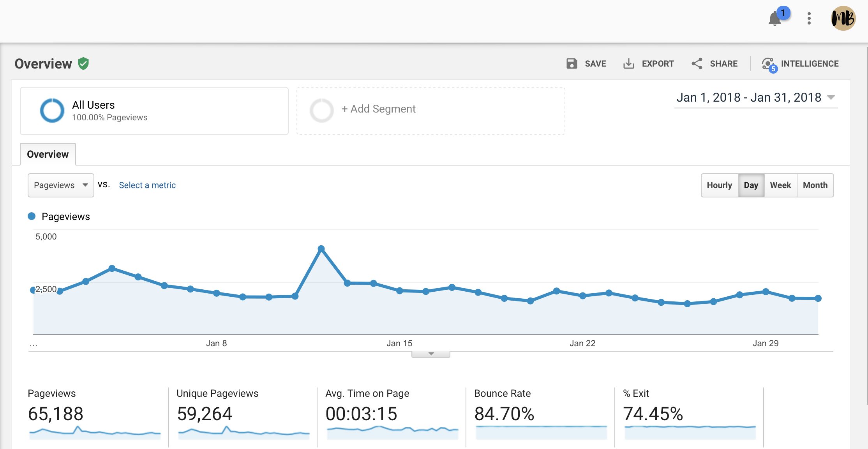The width and height of the screenshot is (868, 449).
Task: Open the All Users segment box
Action: tap(154, 111)
